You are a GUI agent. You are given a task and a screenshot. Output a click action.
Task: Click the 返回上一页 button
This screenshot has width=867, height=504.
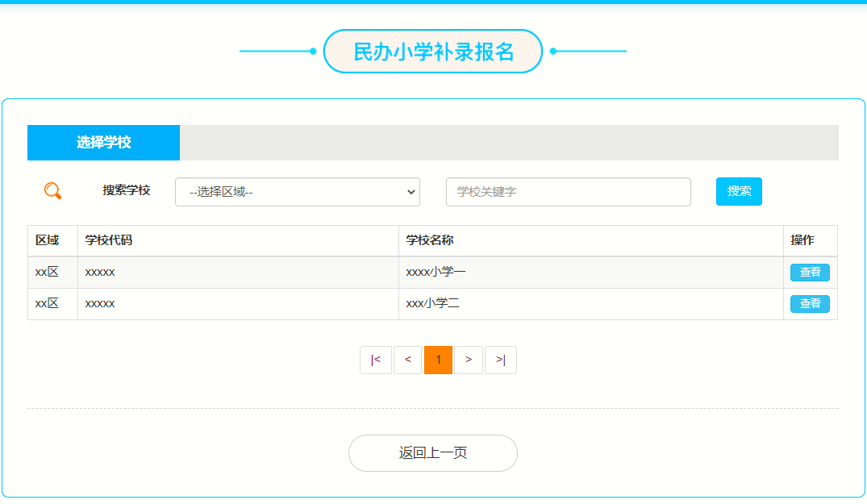coord(433,453)
